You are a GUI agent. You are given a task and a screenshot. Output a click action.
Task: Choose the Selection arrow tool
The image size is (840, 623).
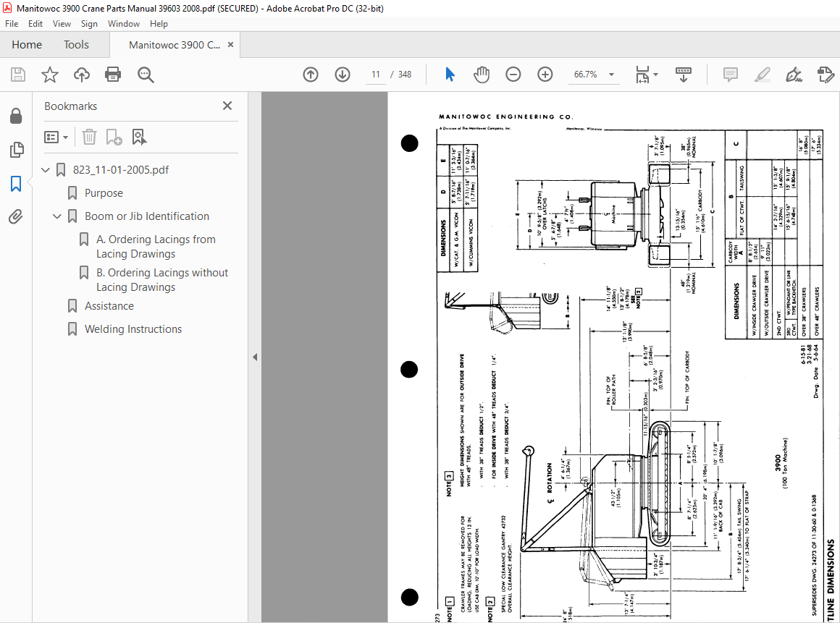click(450, 75)
